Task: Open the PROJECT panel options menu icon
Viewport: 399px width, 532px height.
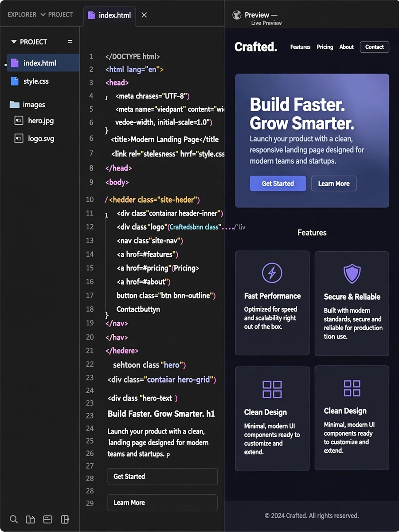Action: [x=70, y=42]
